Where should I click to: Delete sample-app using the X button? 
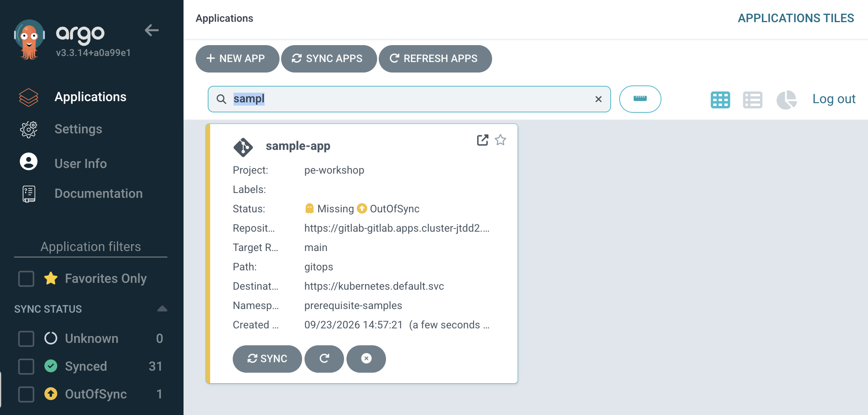(366, 359)
